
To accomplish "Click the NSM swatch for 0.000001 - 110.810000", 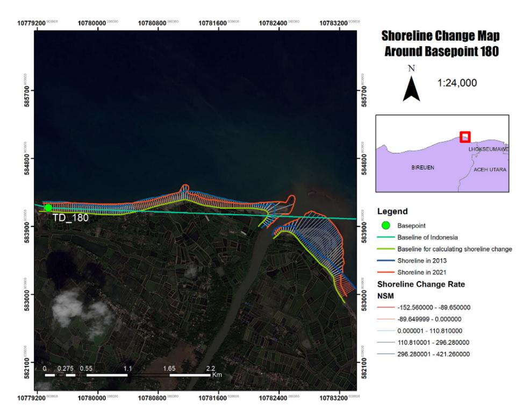I will point(385,331).
